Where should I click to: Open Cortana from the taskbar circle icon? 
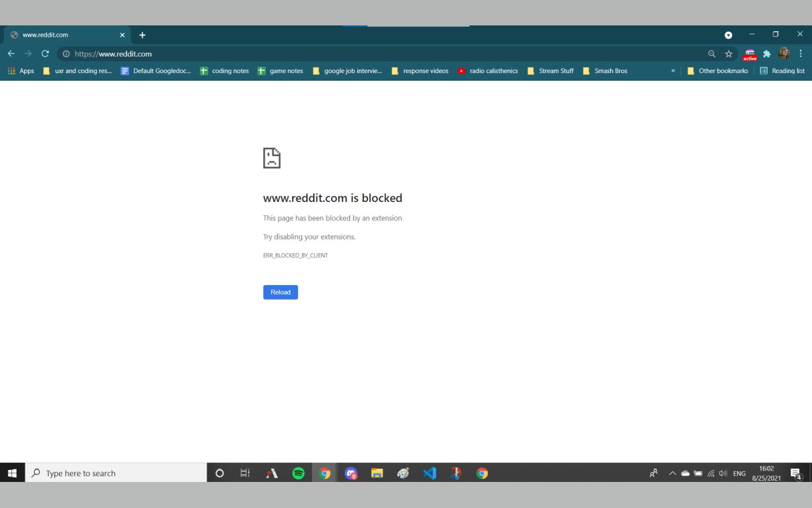pyautogui.click(x=219, y=473)
